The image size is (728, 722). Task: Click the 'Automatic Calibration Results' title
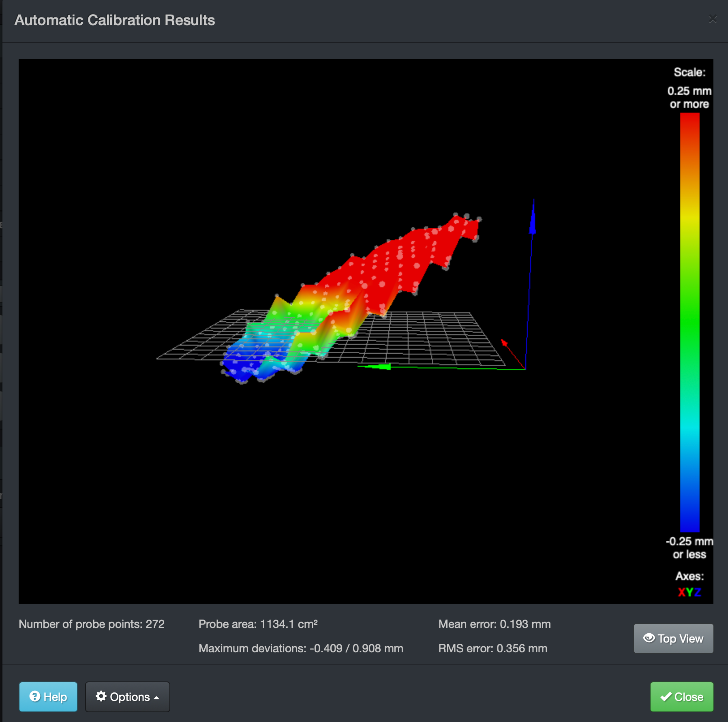[115, 20]
